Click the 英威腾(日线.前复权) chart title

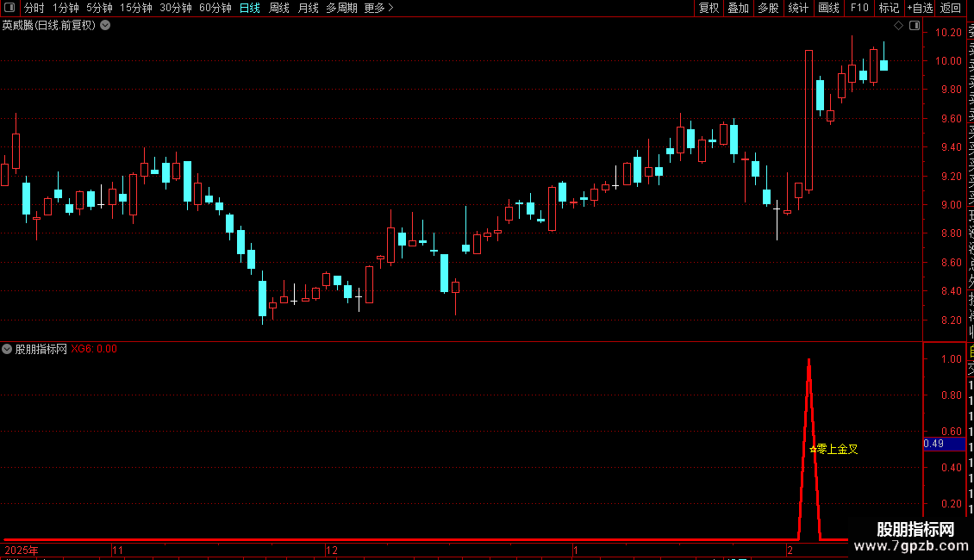[x=49, y=26]
